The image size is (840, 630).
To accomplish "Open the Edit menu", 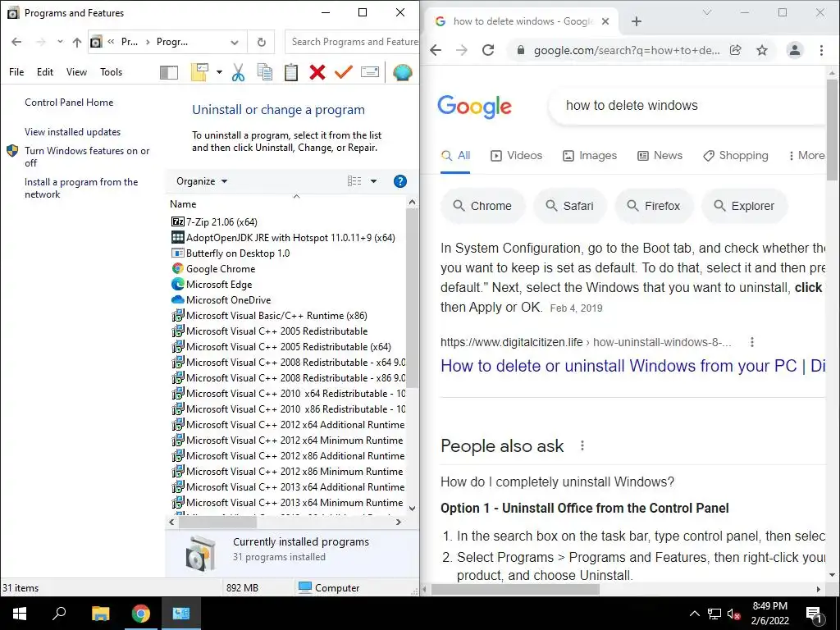I will pos(45,72).
